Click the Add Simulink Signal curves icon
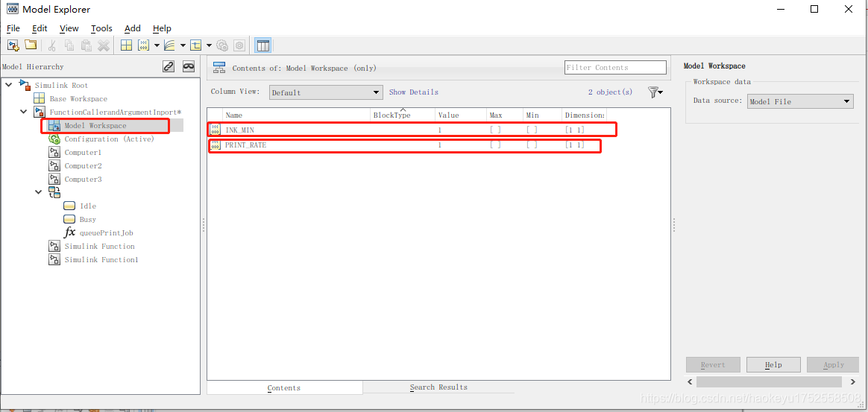This screenshot has height=412, width=868. coord(170,45)
